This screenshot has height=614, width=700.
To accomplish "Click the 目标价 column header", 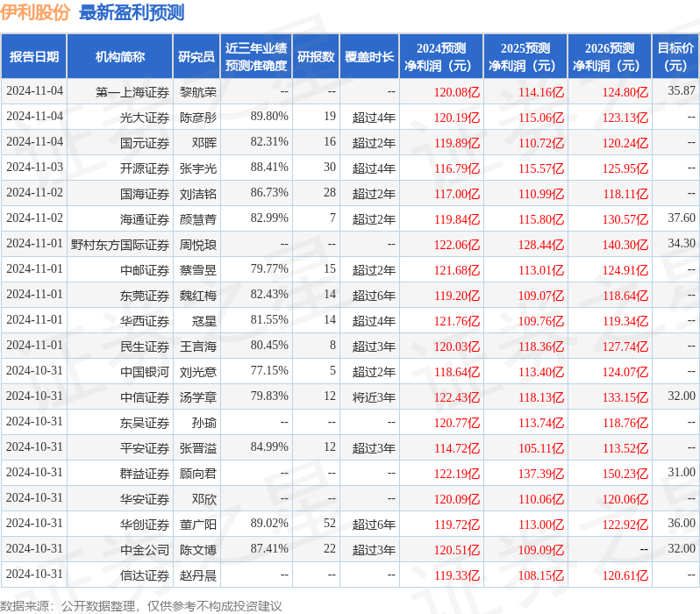I will pyautogui.click(x=676, y=57).
